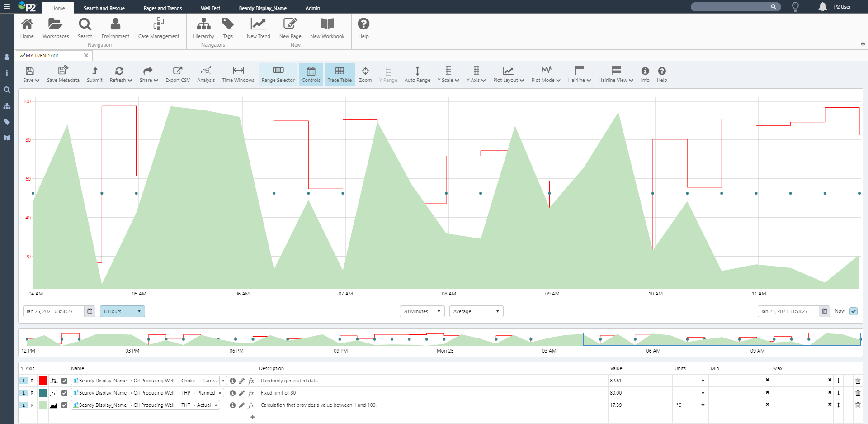868x424 pixels.
Task: Expand the 20 Minutes interval dropdown
Action: point(422,311)
